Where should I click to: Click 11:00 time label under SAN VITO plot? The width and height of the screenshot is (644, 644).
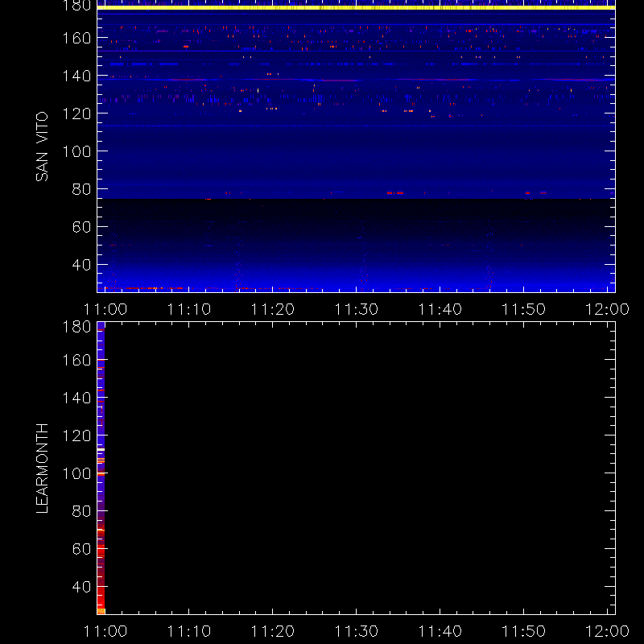[x=105, y=309]
